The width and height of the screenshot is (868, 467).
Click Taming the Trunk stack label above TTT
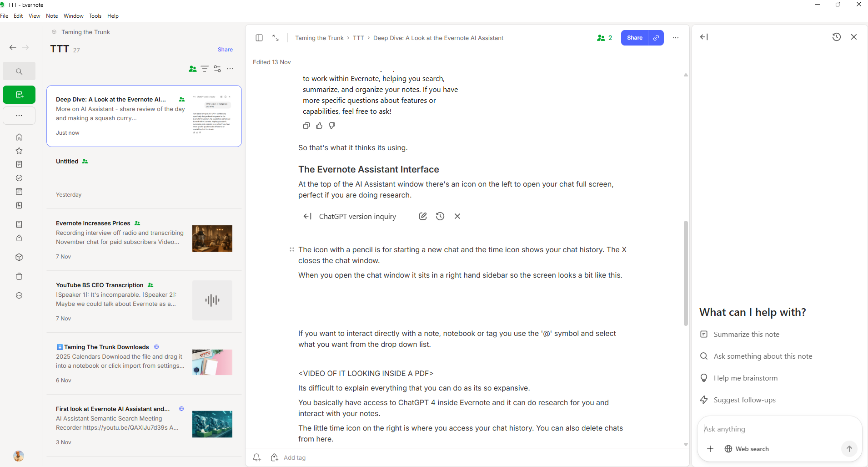85,32
